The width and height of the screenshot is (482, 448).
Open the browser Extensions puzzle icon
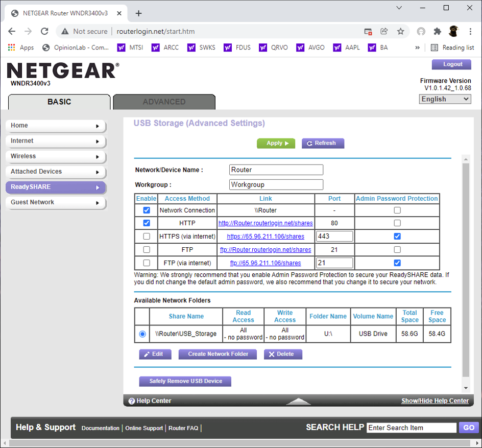point(437,31)
